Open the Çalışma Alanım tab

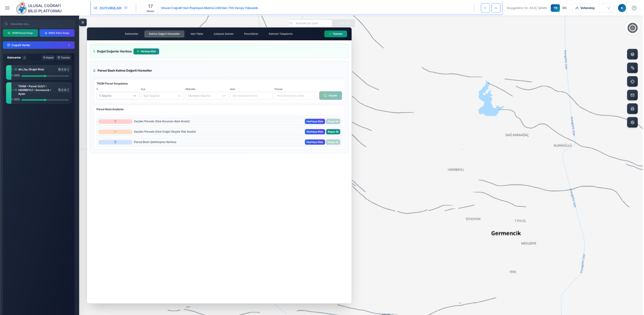tap(223, 34)
